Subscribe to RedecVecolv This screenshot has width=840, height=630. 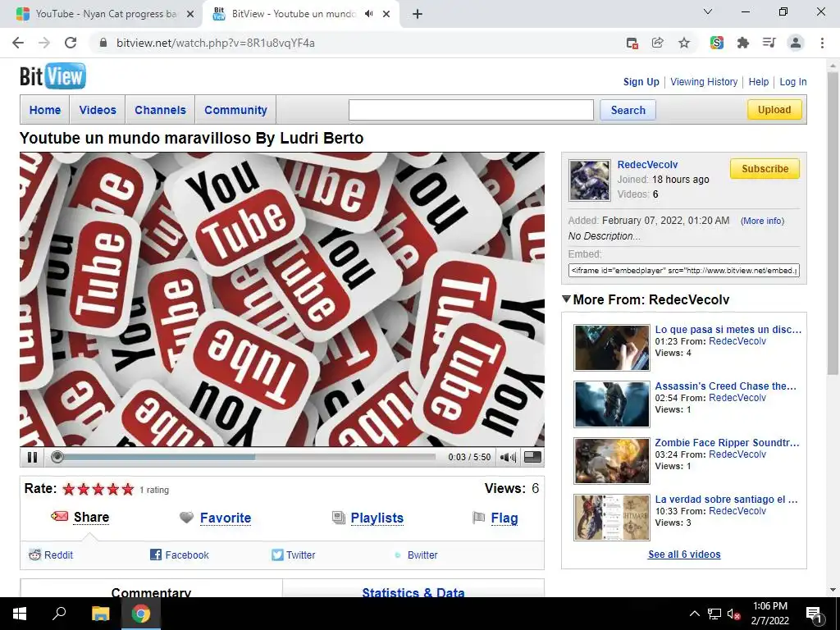pos(765,168)
